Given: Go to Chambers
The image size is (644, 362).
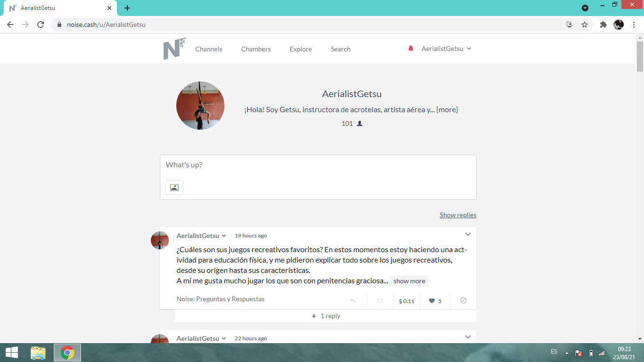Looking at the screenshot, I should [256, 49].
